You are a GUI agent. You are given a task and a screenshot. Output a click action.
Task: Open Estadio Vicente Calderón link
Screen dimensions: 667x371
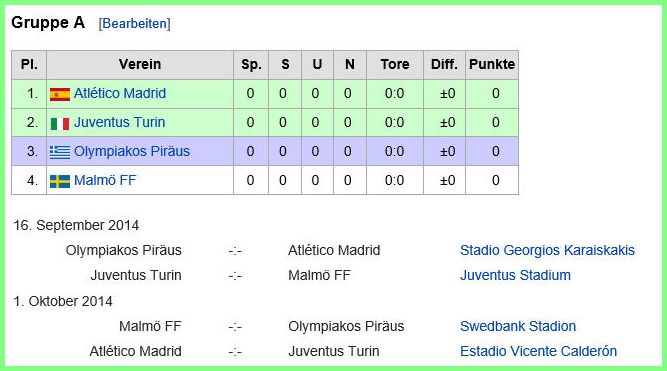pyautogui.click(x=538, y=351)
